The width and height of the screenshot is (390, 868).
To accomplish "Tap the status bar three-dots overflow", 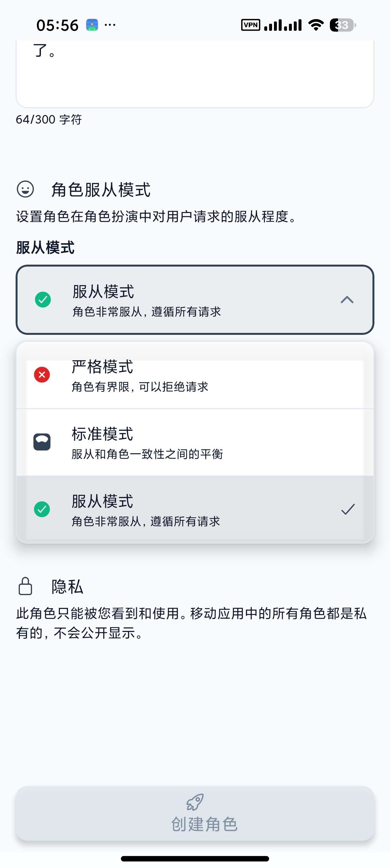I will point(110,25).
